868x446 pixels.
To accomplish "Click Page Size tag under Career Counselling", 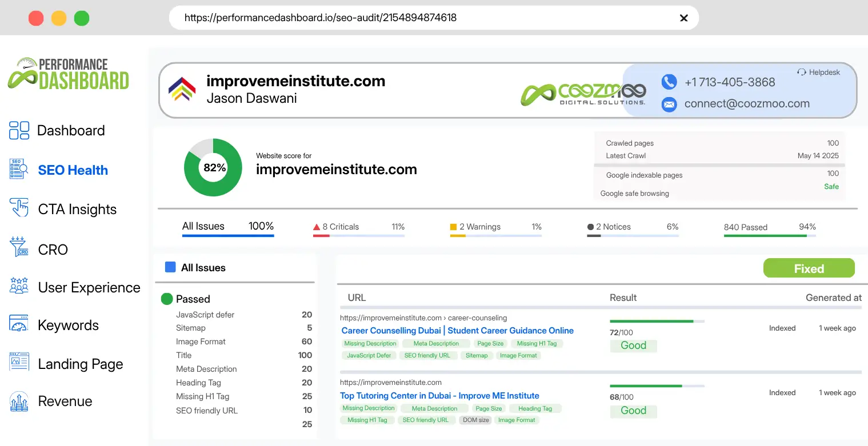I will click(490, 343).
